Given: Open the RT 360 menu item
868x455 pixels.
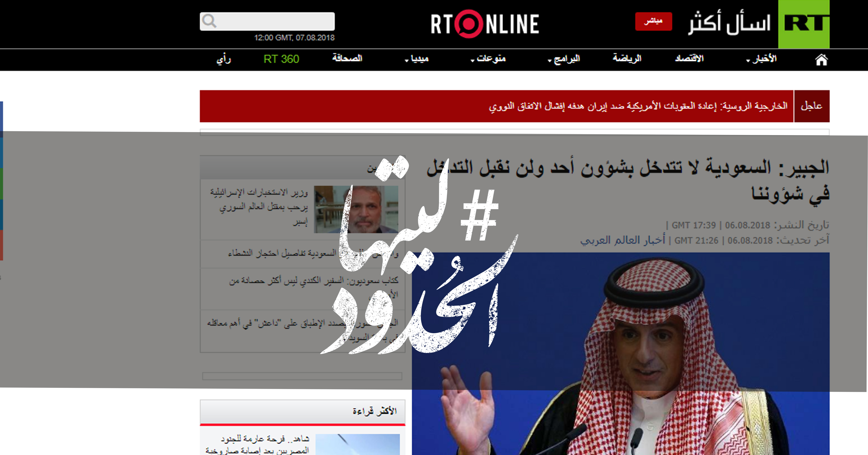Looking at the screenshot, I should [281, 59].
